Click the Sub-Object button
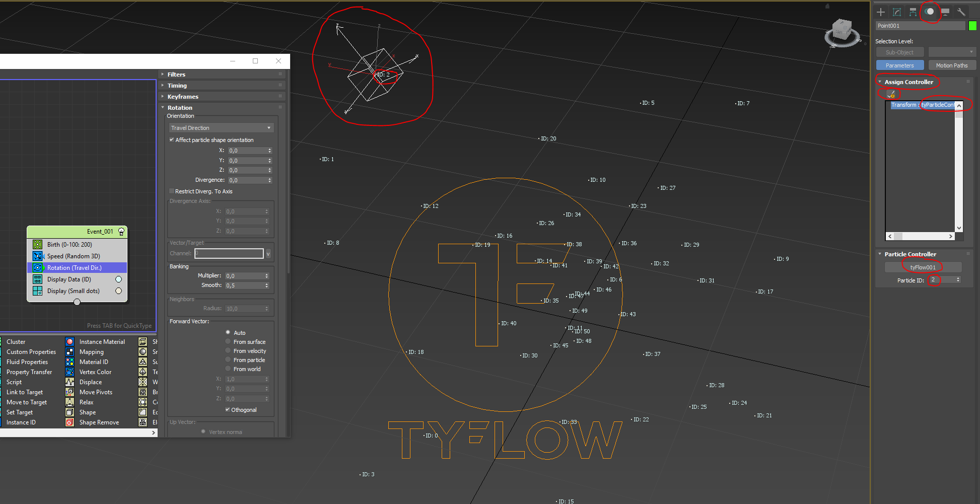 (900, 52)
